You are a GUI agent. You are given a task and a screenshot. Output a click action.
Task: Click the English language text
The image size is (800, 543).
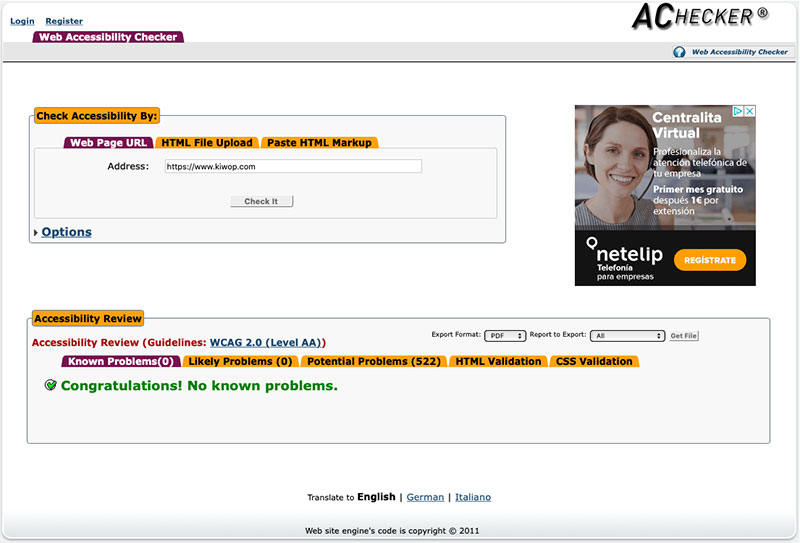(376, 497)
